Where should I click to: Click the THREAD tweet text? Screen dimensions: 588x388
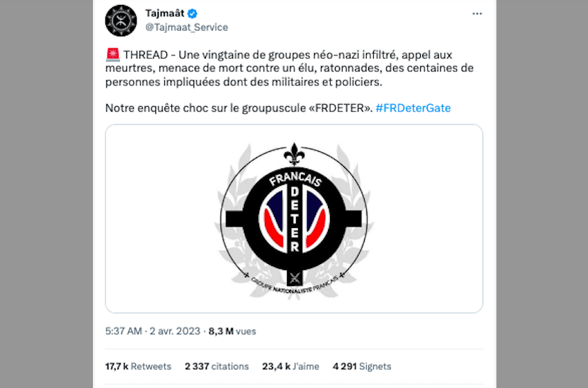(290, 68)
